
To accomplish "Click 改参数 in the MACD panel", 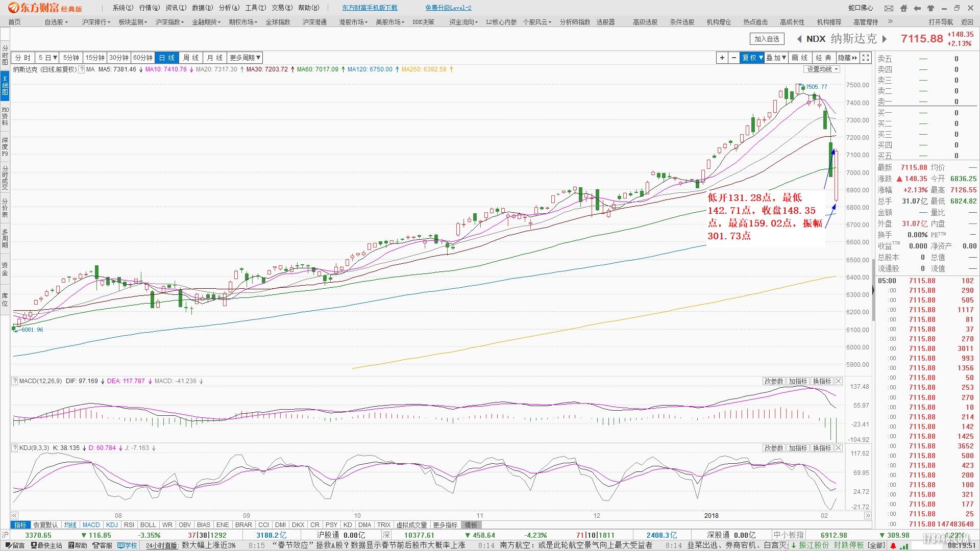I will [x=774, y=381].
